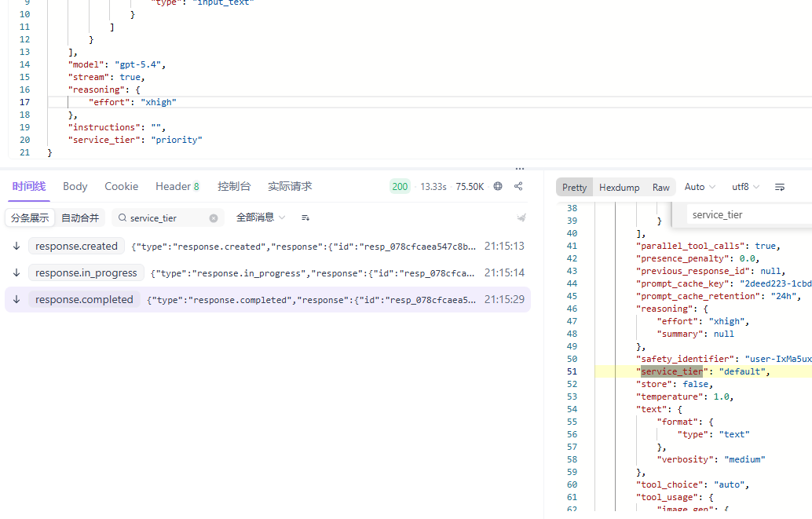812x519 pixels.
Task: Open the 时间线 tab
Action: coord(29,186)
